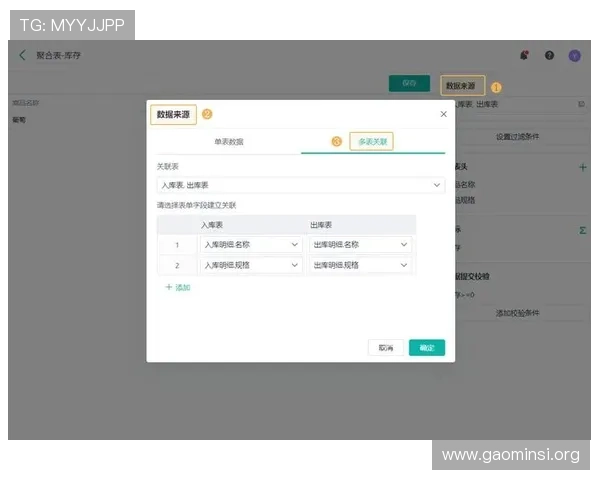Click the 聚合表-库存 page title

[58, 55]
